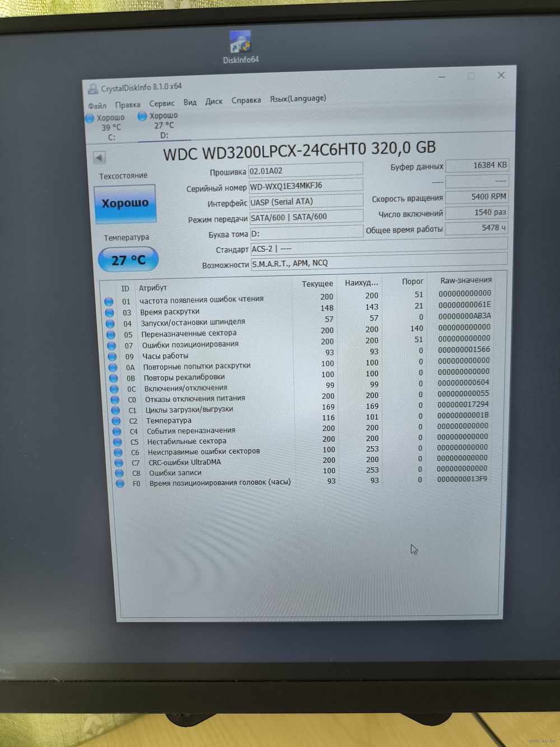This screenshot has width=560, height=747.
Task: Click status orb for attribute 05 reallocated sectors
Action: coord(111,335)
